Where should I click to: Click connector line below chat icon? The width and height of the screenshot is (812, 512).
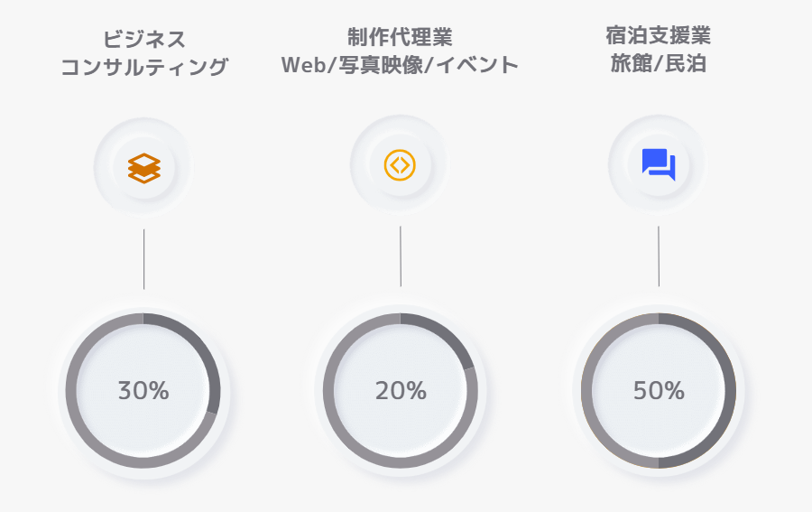click(659, 256)
